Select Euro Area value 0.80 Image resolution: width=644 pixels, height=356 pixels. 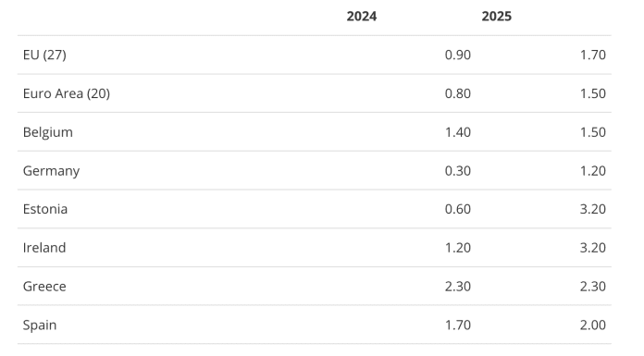(x=458, y=93)
